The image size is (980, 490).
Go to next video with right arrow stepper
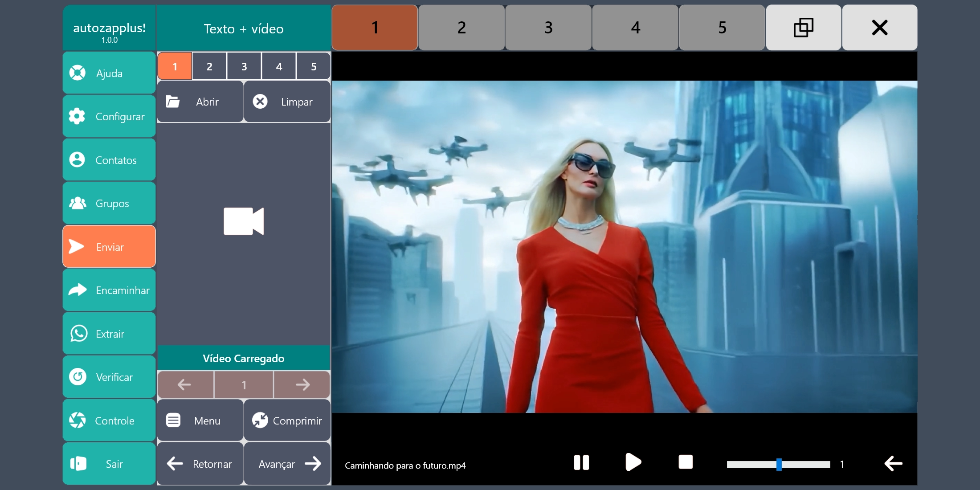[302, 385]
